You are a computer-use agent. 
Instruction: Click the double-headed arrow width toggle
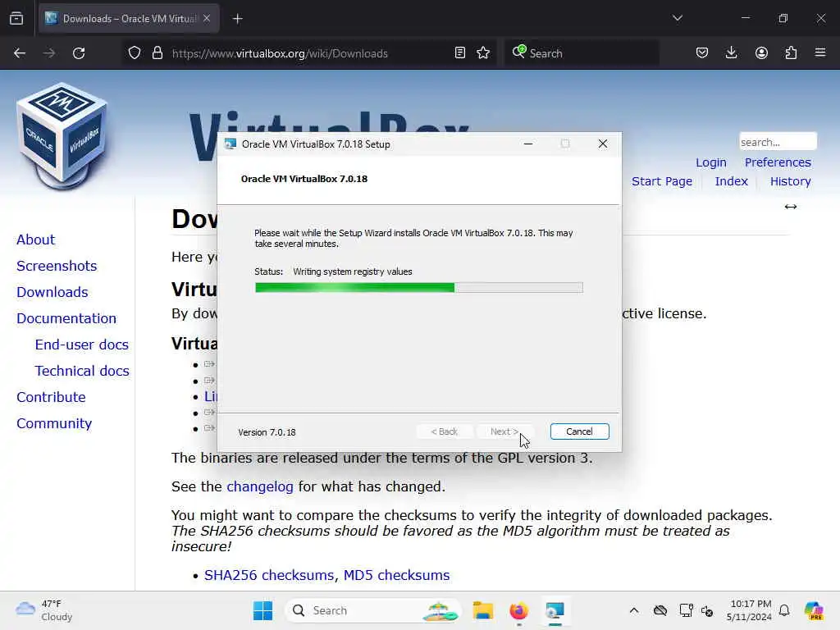coord(791,207)
